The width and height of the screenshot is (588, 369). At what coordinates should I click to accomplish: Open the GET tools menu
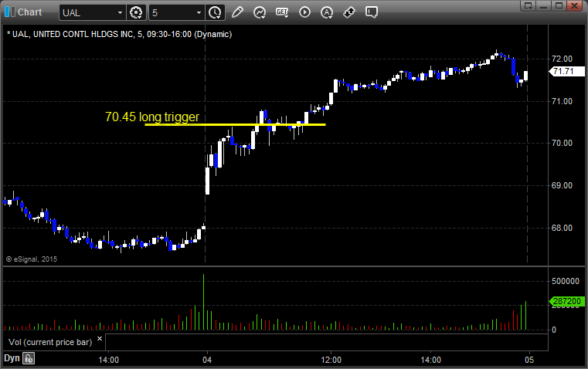coord(282,12)
